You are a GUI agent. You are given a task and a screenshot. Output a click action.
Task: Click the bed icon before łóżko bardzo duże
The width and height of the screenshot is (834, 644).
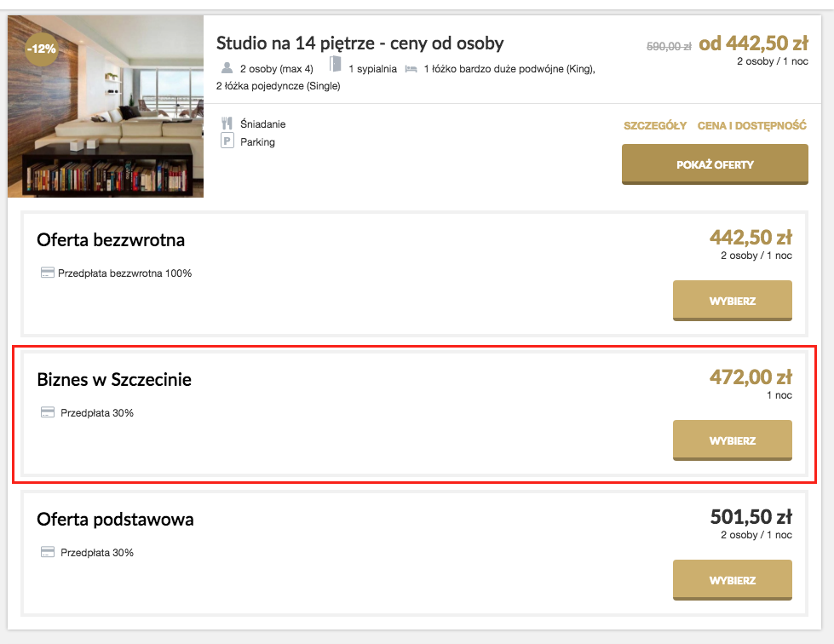point(411,69)
